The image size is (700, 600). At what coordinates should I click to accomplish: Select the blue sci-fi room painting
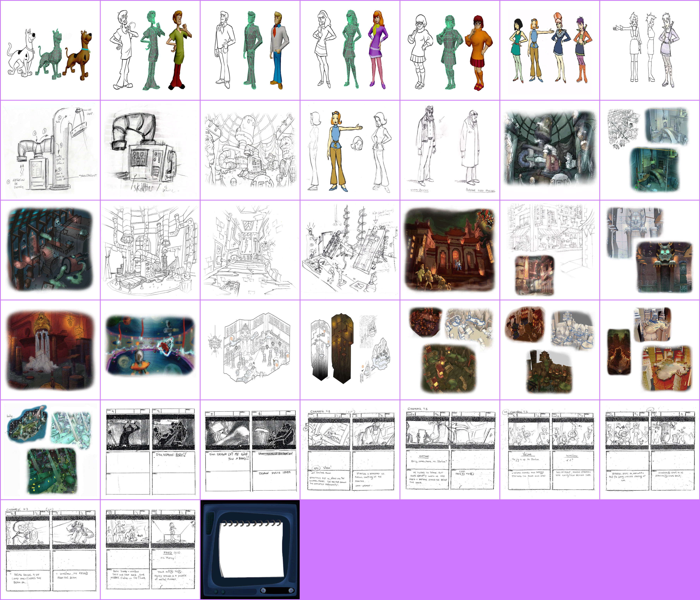click(x=150, y=350)
